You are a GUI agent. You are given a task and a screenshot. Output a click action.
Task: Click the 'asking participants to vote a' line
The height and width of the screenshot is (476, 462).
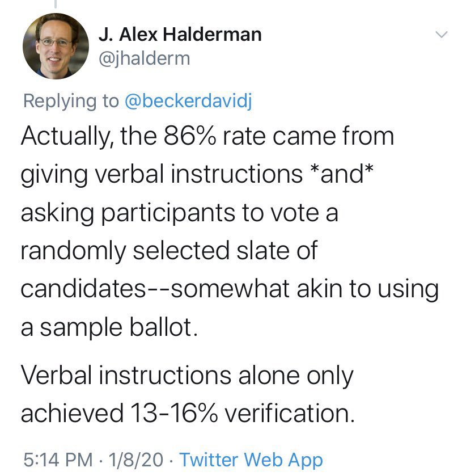(179, 213)
